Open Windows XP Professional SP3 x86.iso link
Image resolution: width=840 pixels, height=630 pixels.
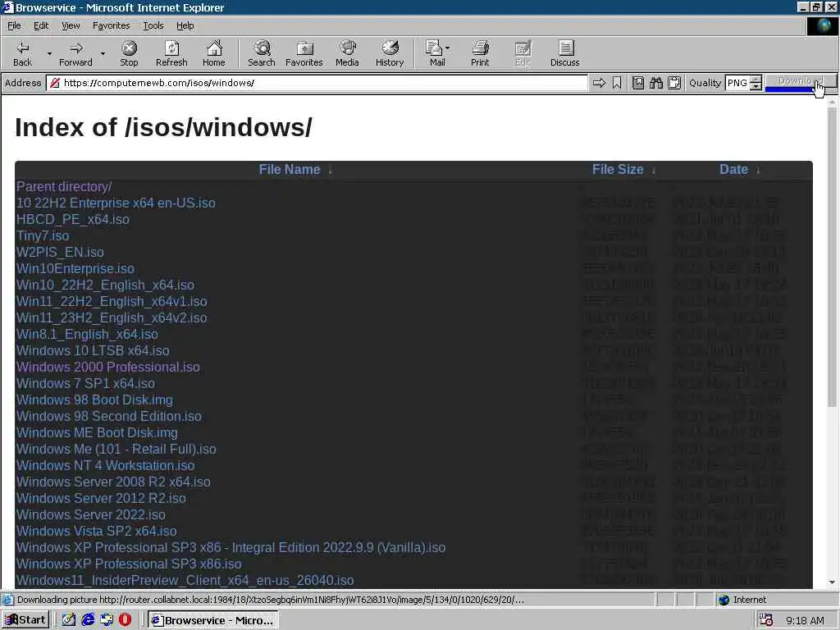(x=129, y=564)
